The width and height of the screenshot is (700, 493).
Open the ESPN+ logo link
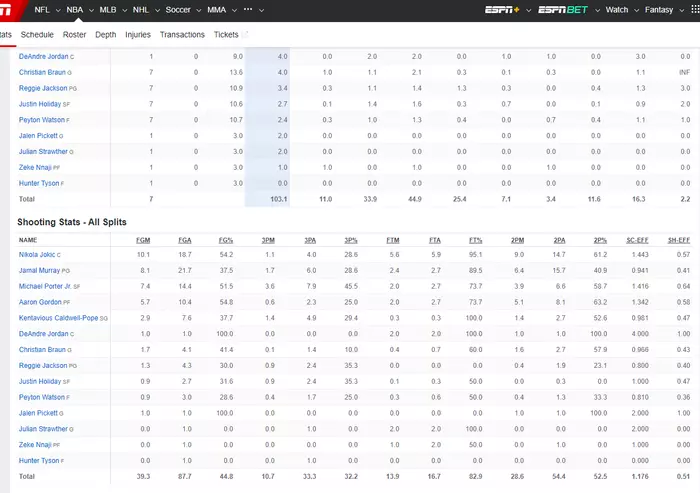click(x=502, y=10)
